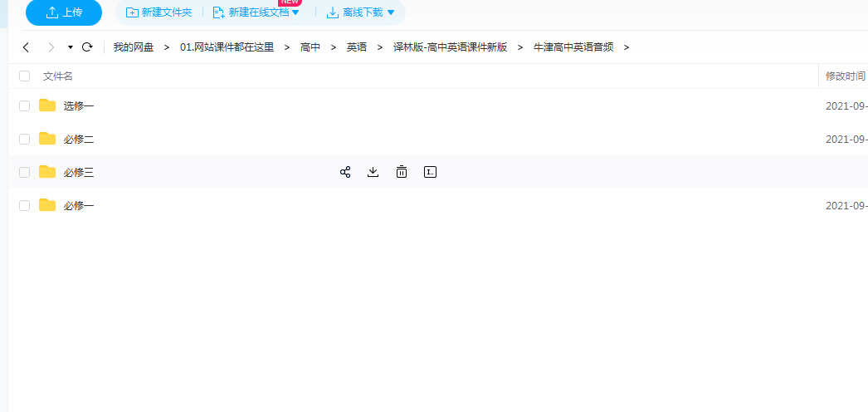Navigate to 01.网站课件都在这里 breadcrumb

227,47
